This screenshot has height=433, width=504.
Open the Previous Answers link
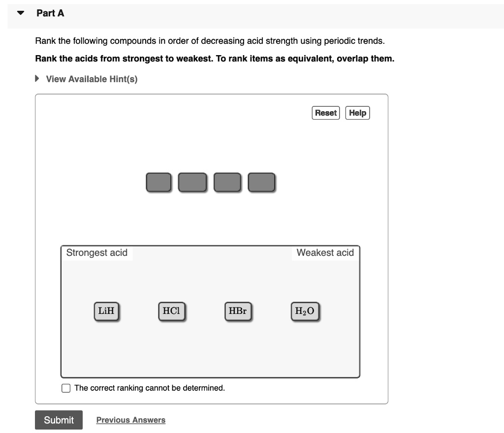click(131, 420)
